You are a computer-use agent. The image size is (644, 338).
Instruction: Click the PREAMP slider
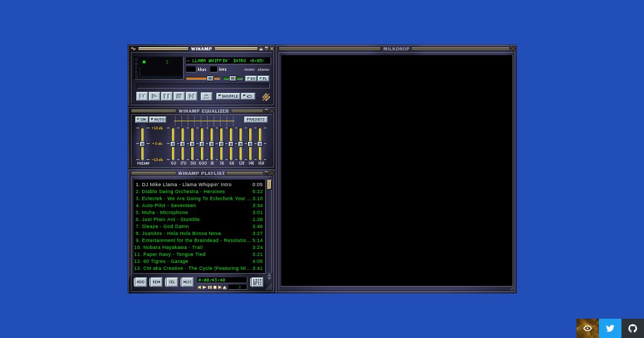142,144
